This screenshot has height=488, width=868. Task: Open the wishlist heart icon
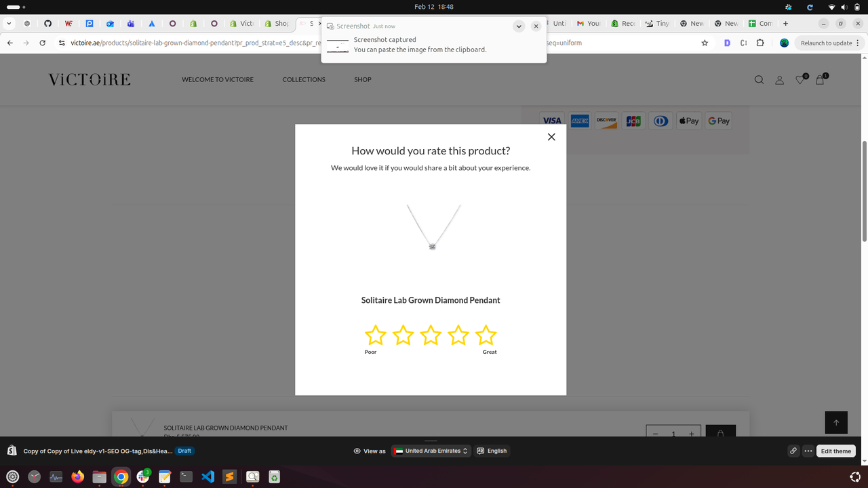(801, 79)
